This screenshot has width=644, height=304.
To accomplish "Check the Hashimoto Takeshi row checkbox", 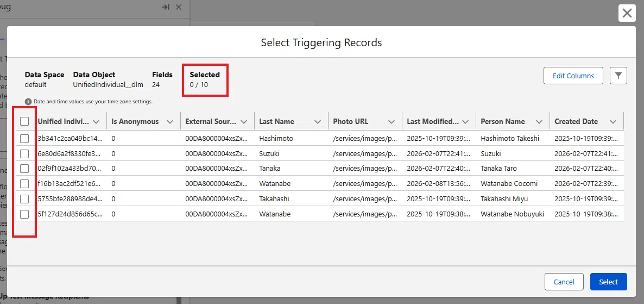I will pyautogui.click(x=24, y=139).
